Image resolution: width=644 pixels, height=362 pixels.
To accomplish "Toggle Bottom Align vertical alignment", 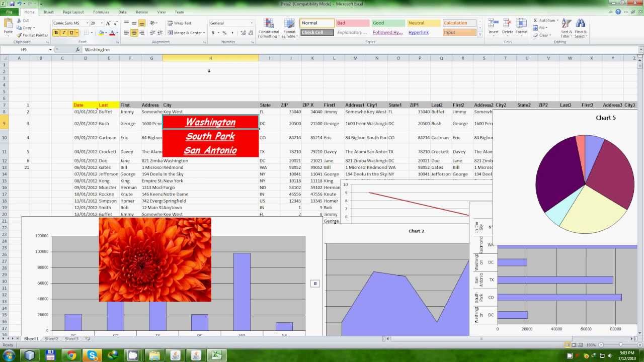I will click(x=142, y=23).
